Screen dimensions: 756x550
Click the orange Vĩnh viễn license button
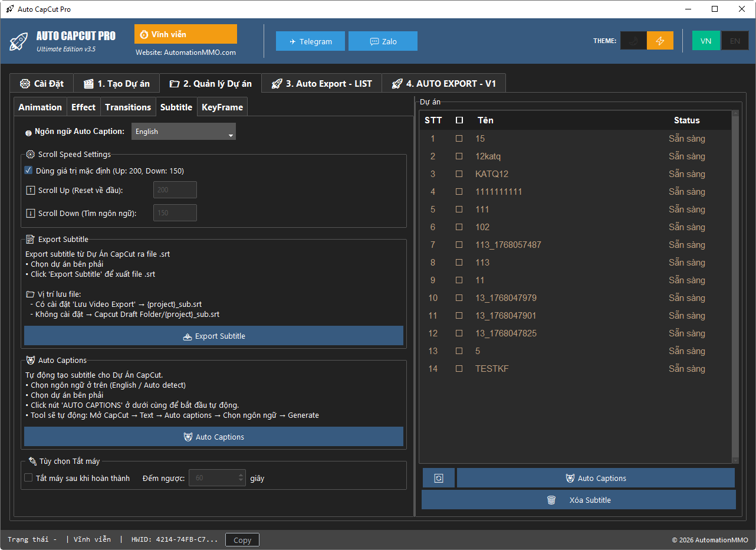tap(186, 34)
